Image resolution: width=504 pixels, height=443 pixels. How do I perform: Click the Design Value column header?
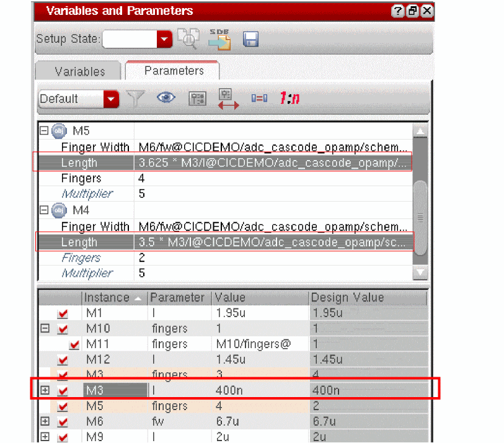(368, 298)
